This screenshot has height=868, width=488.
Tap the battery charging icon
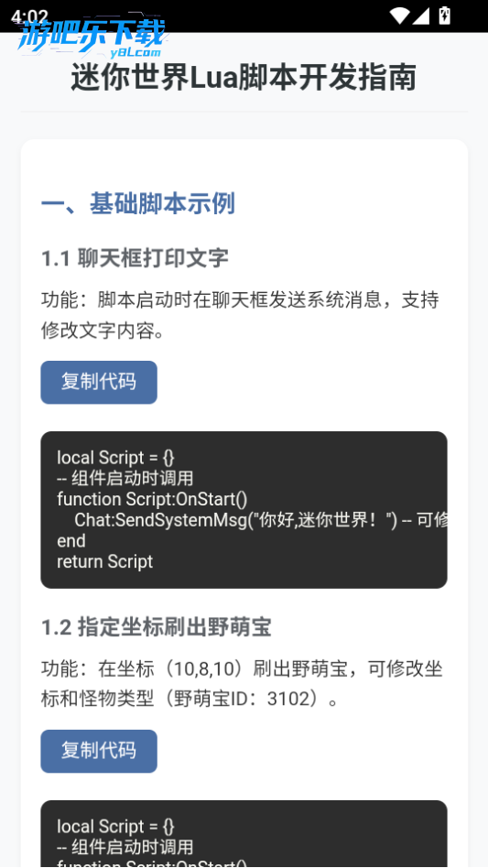click(444, 16)
